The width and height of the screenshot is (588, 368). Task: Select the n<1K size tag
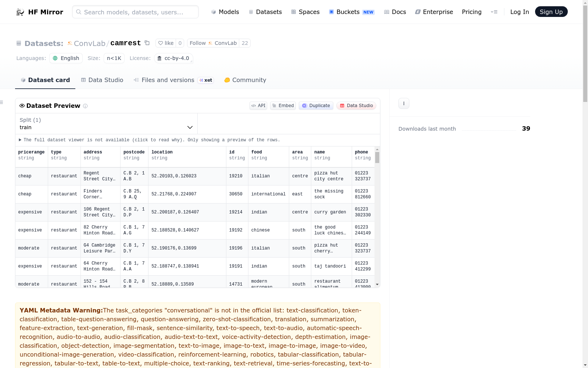point(114,58)
